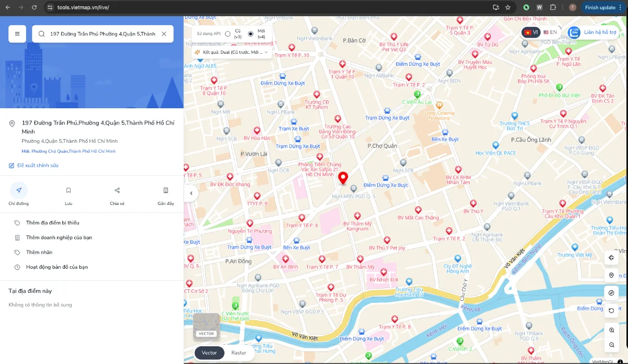628x364 pixels.
Task: Expand the VECTOR basemap style selector
Action: point(206,325)
